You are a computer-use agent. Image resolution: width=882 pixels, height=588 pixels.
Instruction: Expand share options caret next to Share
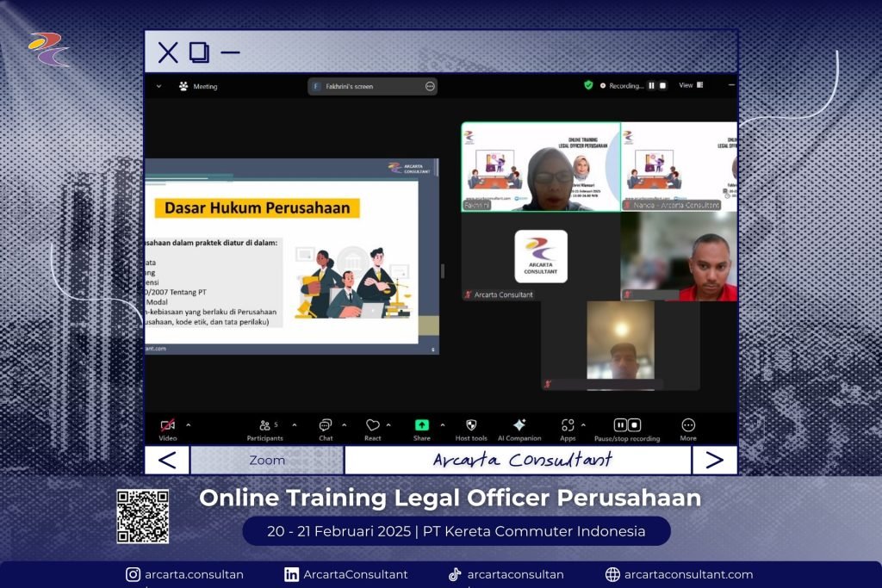443,424
